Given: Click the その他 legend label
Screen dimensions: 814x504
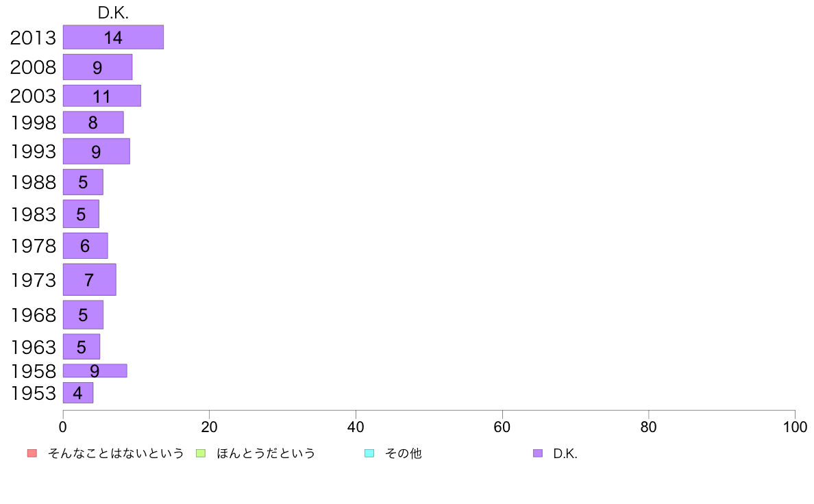Looking at the screenshot, I should tap(404, 453).
